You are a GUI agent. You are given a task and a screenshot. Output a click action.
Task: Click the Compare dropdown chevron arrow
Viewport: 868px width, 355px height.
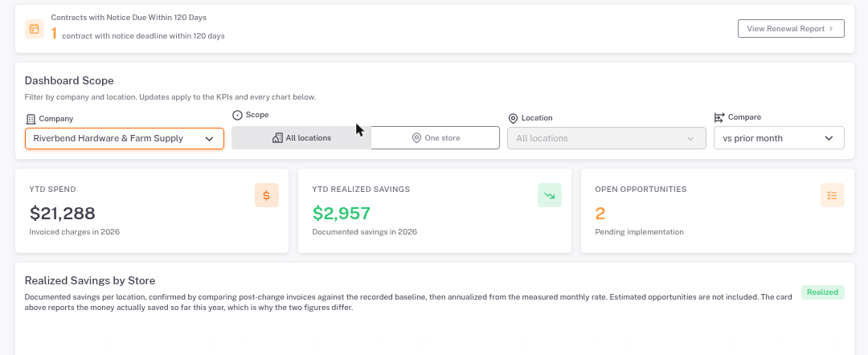[x=829, y=138]
